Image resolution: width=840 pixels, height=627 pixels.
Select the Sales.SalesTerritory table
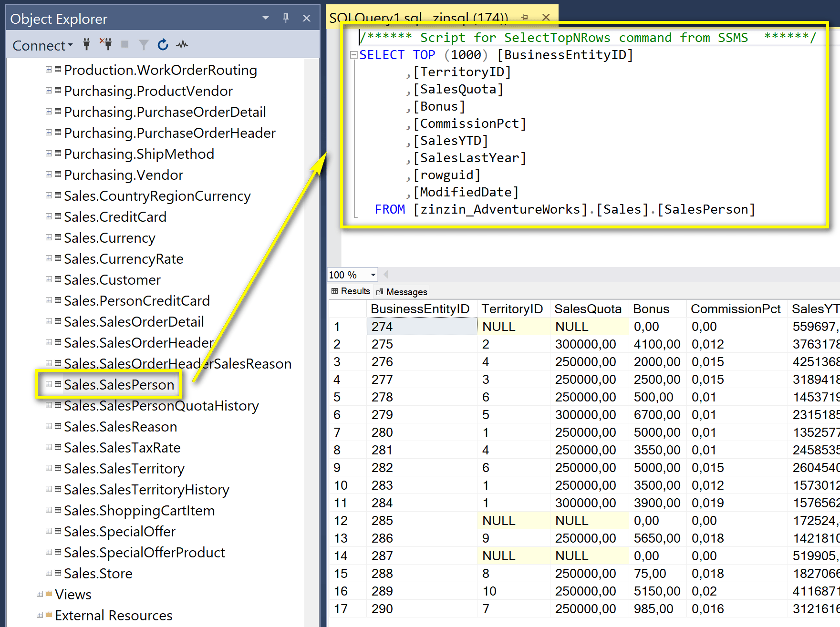(x=124, y=469)
